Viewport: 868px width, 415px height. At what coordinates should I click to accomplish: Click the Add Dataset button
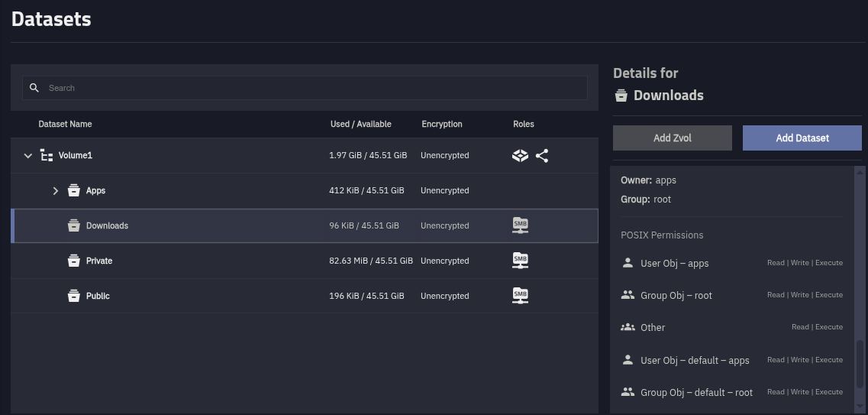pyautogui.click(x=802, y=138)
